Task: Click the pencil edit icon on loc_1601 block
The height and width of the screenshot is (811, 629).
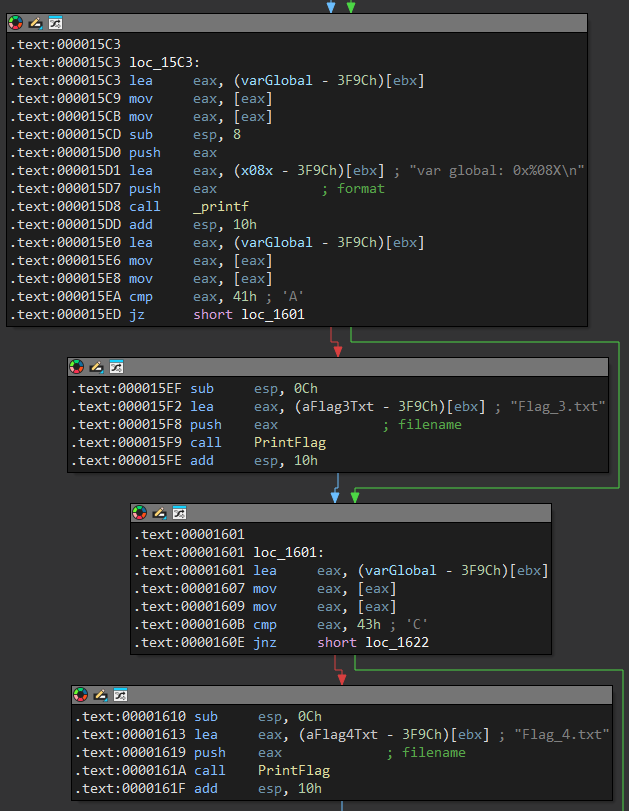Action: coord(159,513)
